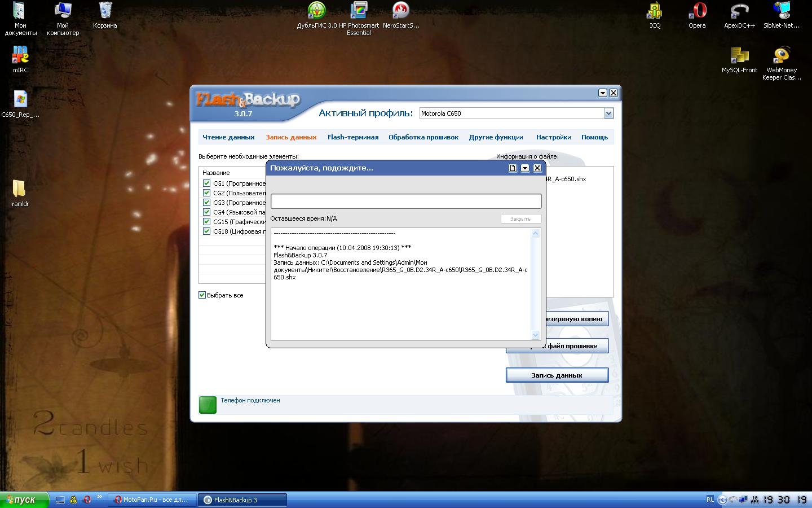The width and height of the screenshot is (812, 508).
Task: Click the Flash&Backup window rollup arrow button
Action: 602,93
